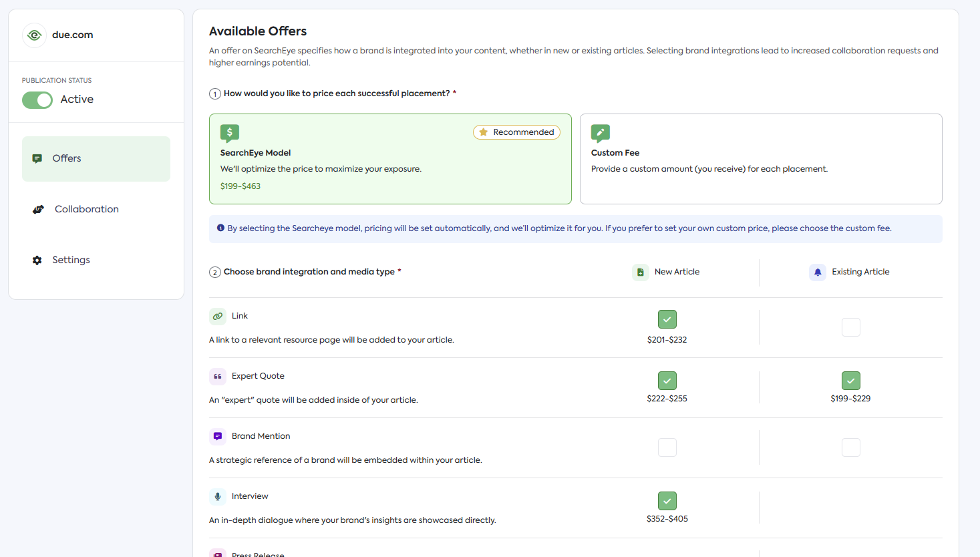The image size is (980, 557).
Task: Uncheck Interview for New Article
Action: tap(667, 501)
